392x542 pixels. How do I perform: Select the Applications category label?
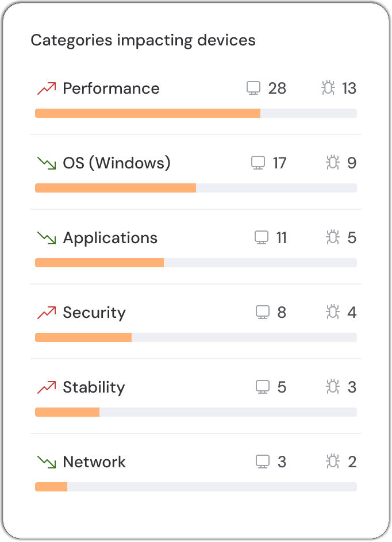pyautogui.click(x=110, y=238)
